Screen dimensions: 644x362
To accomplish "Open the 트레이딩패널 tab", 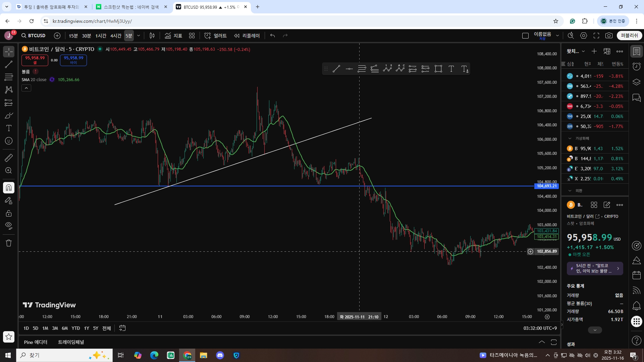I will (x=70, y=342).
